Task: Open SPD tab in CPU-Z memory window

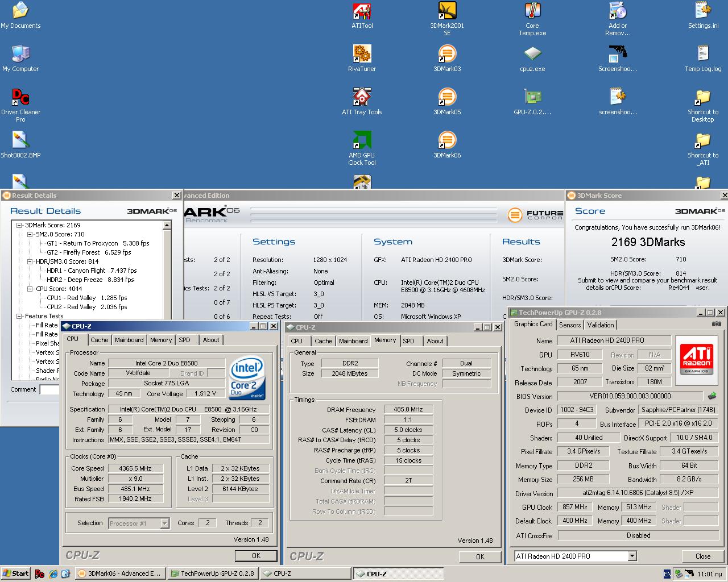Action: pyautogui.click(x=409, y=341)
